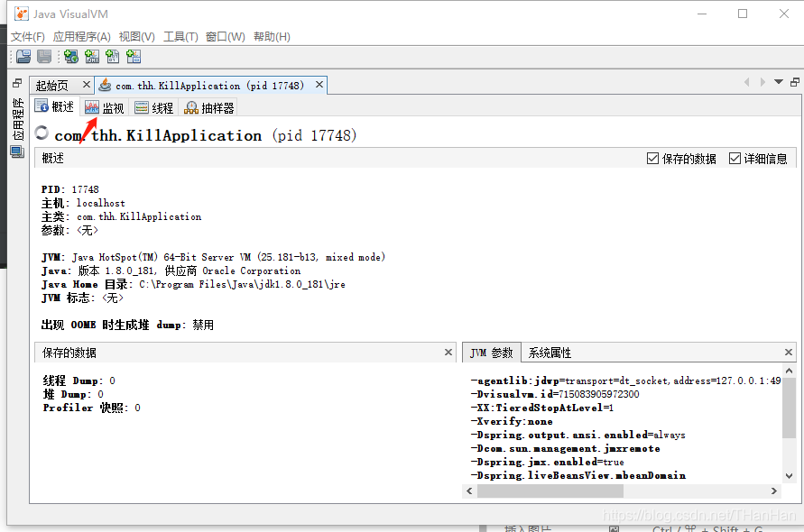
Task: Click the Add Remote Host icon
Action: tap(70, 57)
